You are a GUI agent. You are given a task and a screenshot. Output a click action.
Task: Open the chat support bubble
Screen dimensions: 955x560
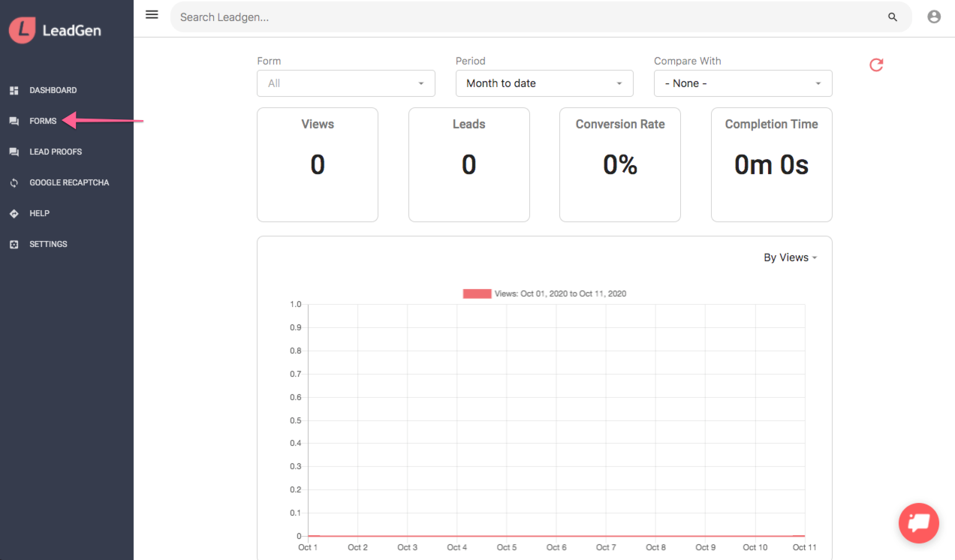point(919,522)
